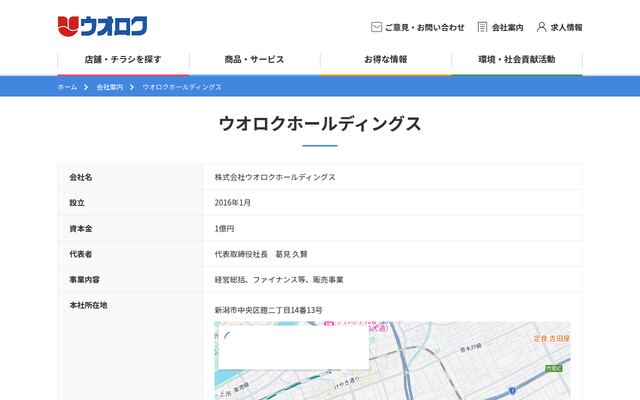This screenshot has width=640, height=400.
Task: Click the 本社所在地 row label
Action: click(88, 305)
